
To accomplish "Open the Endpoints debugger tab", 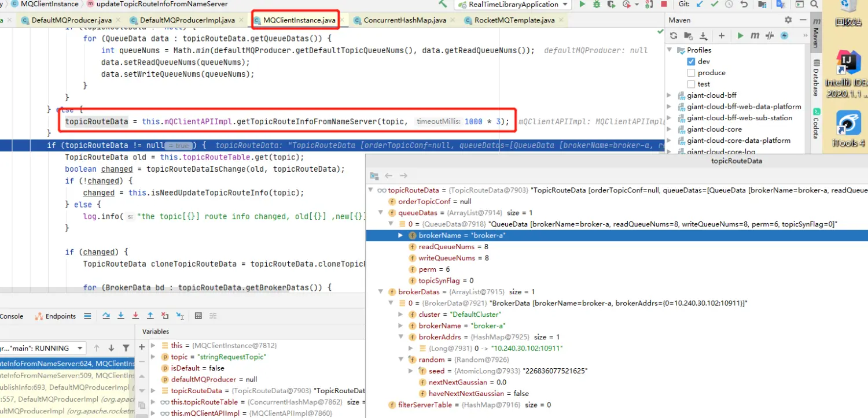I will pos(60,316).
